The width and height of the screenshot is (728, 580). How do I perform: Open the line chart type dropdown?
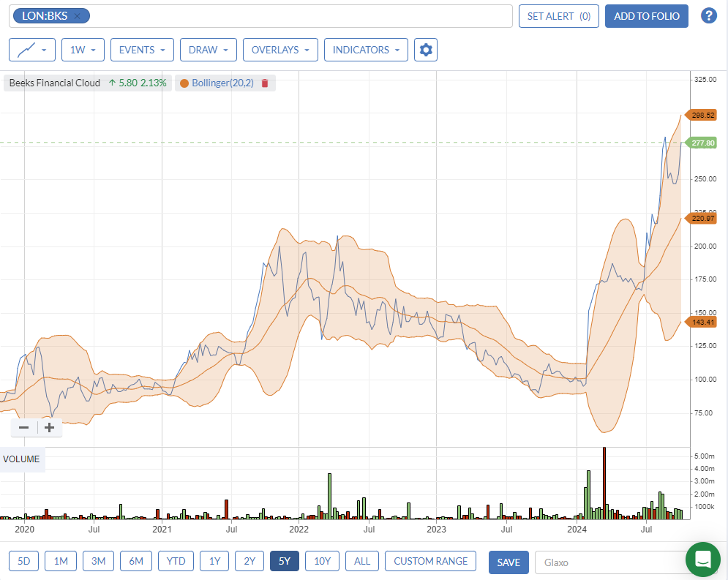pyautogui.click(x=32, y=50)
